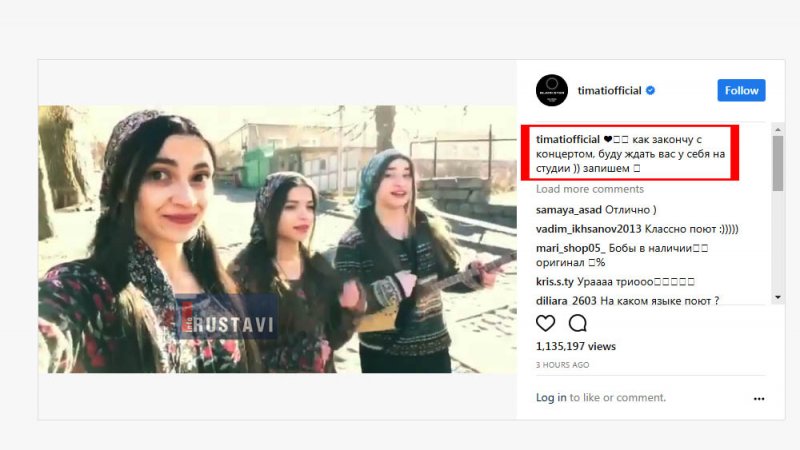Play the video of three singers
Viewport: 800px width, 450px height.
point(278,239)
